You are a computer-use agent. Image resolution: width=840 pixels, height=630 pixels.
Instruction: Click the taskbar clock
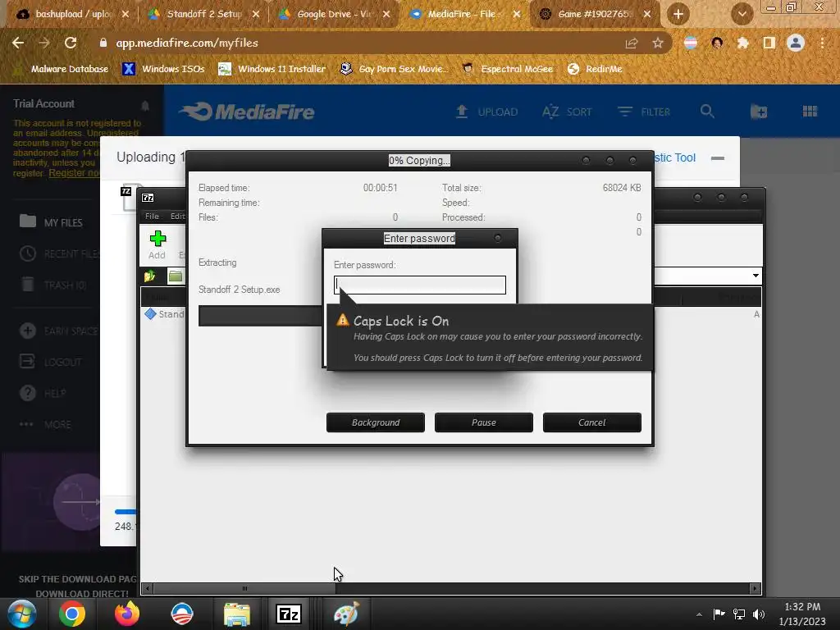point(802,614)
